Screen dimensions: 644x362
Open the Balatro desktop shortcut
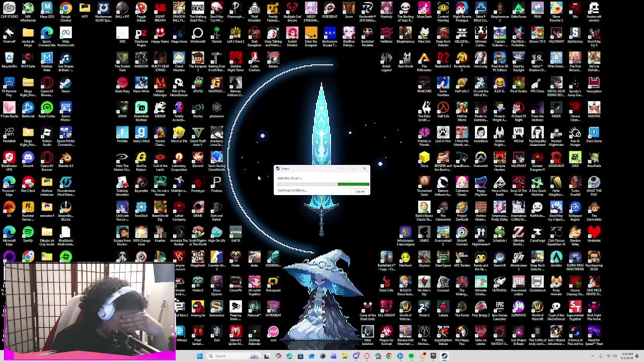pos(273,60)
